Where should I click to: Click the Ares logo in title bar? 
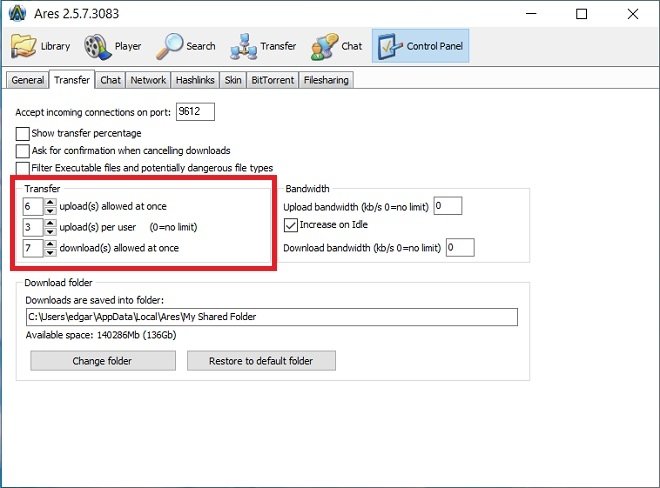(x=17, y=13)
